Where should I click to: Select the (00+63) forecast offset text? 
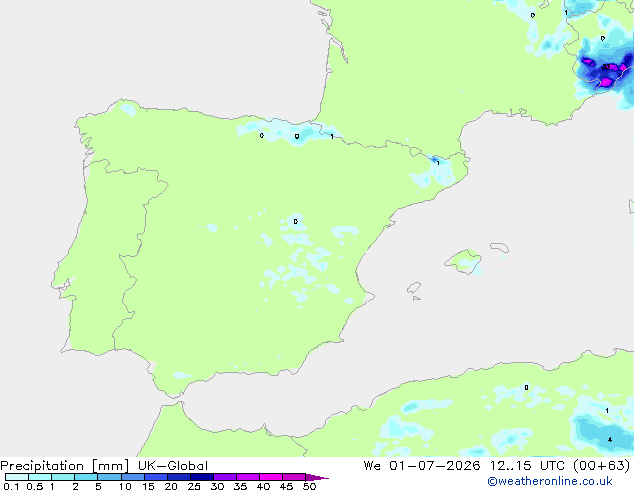pyautogui.click(x=602, y=466)
